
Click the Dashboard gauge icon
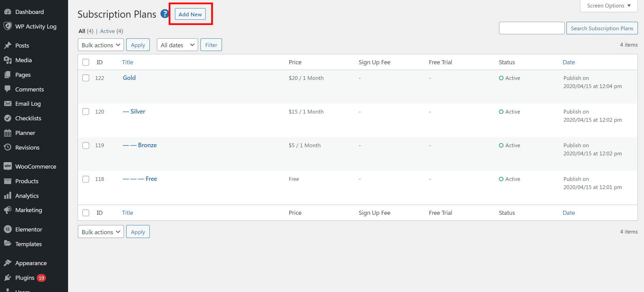tap(7, 12)
